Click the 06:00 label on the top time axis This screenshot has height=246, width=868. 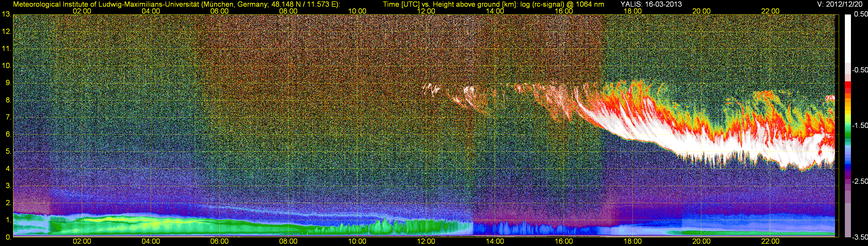point(219,11)
